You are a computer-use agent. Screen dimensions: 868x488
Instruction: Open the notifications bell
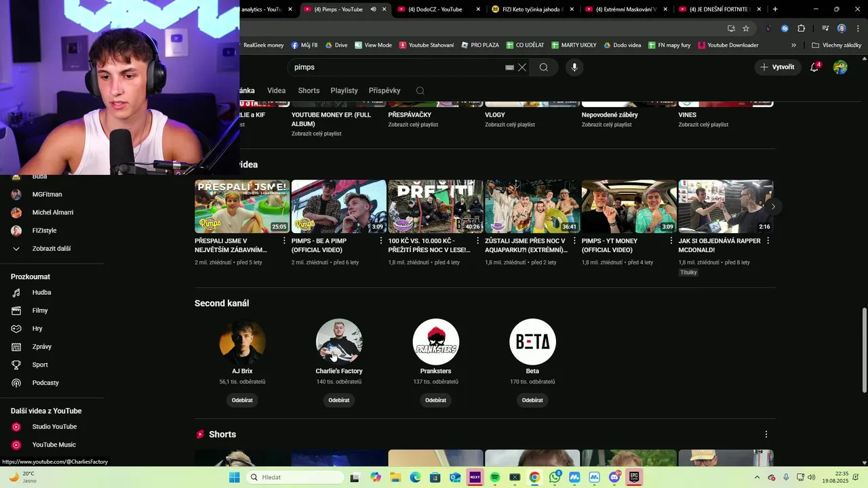814,67
